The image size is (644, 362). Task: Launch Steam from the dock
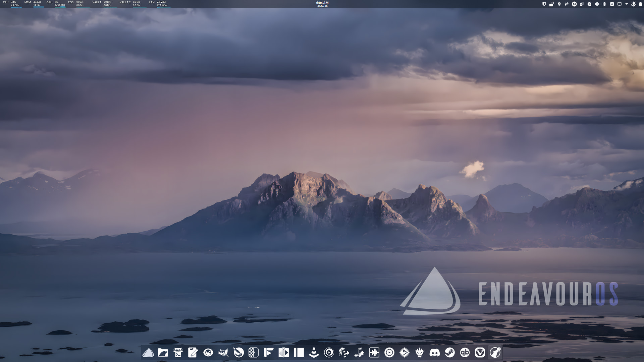(x=450, y=353)
